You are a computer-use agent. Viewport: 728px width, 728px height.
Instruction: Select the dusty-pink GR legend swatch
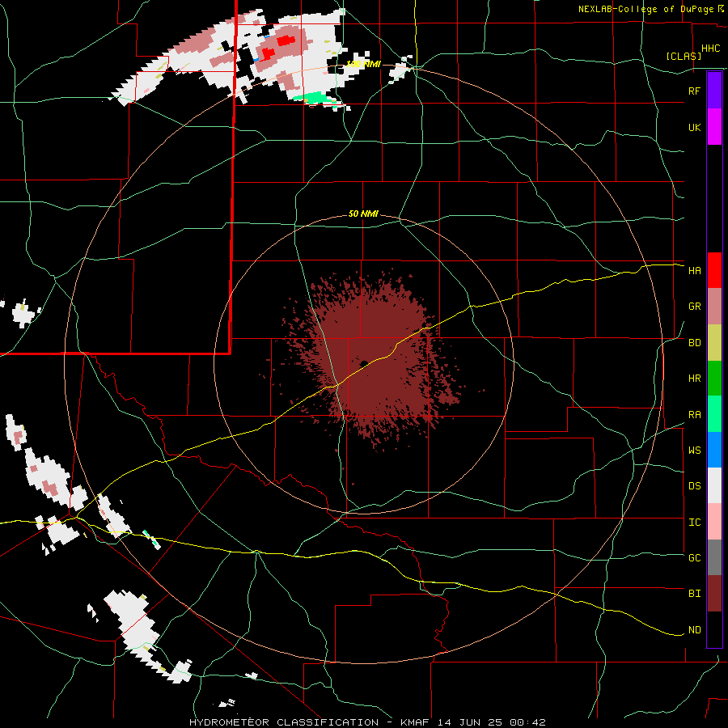714,306
